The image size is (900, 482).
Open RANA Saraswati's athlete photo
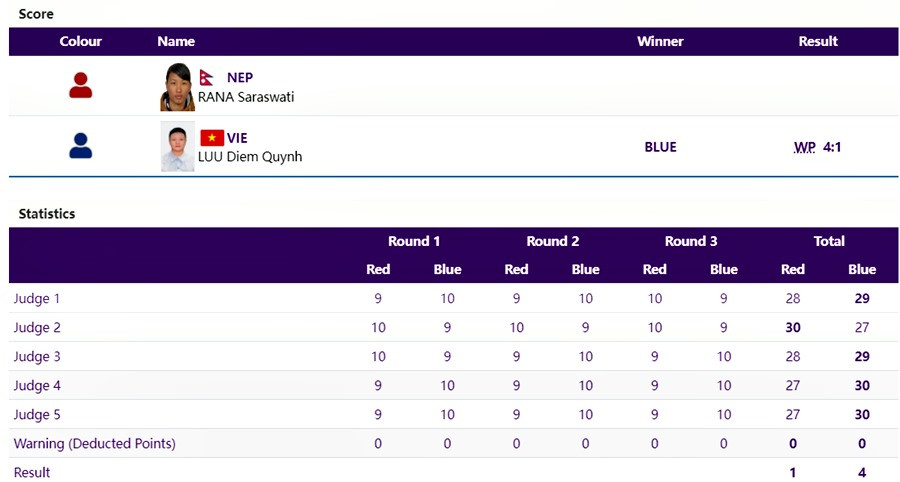coord(177,87)
